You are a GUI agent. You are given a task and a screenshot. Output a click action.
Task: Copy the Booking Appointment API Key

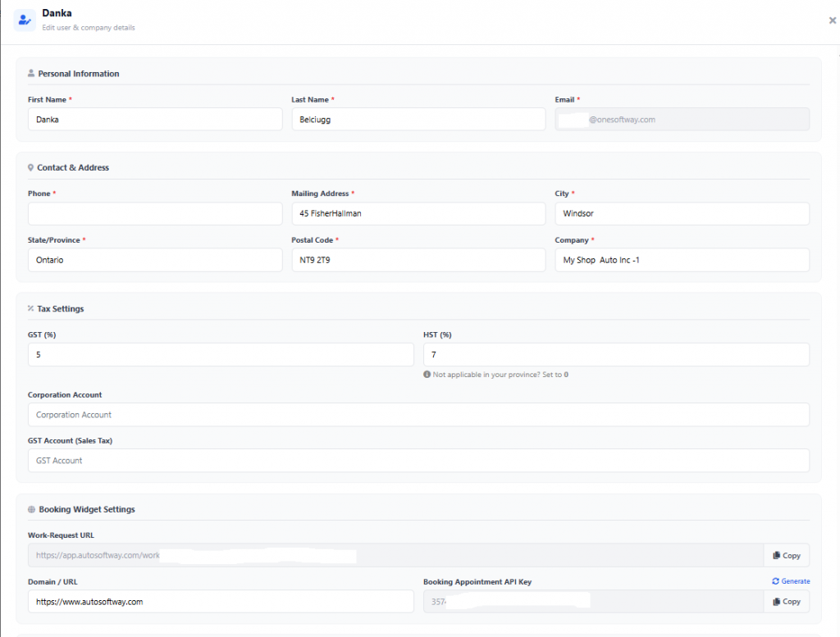click(x=786, y=601)
